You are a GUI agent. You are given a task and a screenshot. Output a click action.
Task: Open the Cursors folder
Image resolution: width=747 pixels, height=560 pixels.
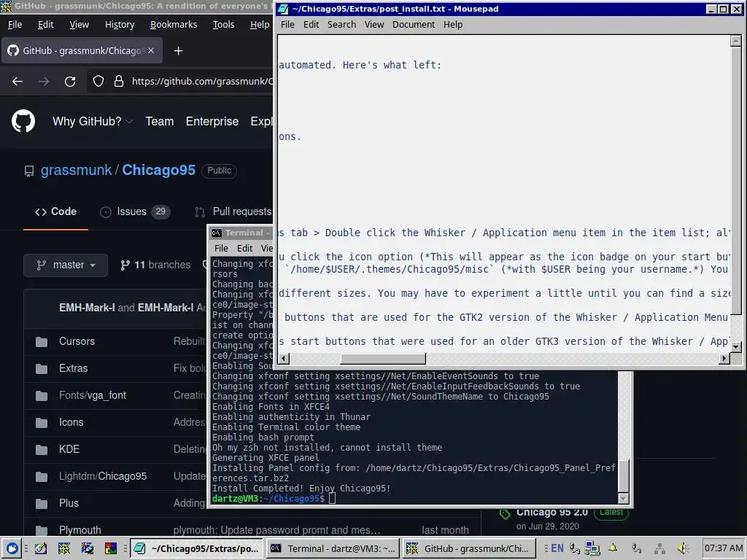[77, 341]
